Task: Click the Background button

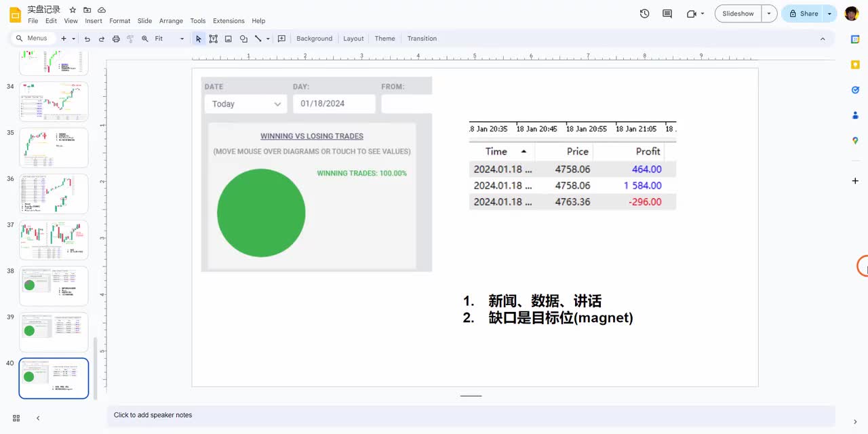Action: tap(314, 39)
